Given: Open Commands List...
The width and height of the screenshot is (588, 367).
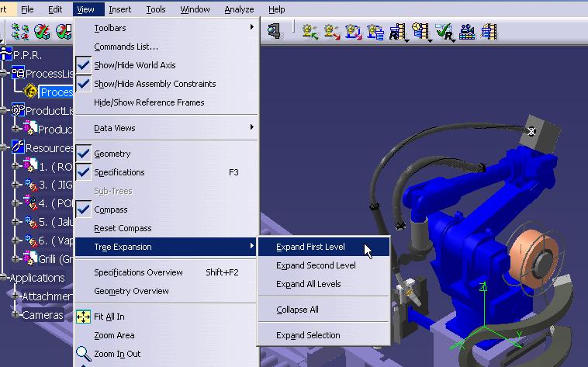Looking at the screenshot, I should [166, 47].
